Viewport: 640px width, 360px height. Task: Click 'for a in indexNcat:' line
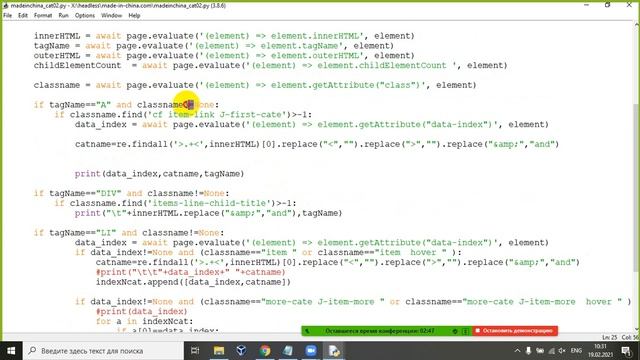point(144,321)
